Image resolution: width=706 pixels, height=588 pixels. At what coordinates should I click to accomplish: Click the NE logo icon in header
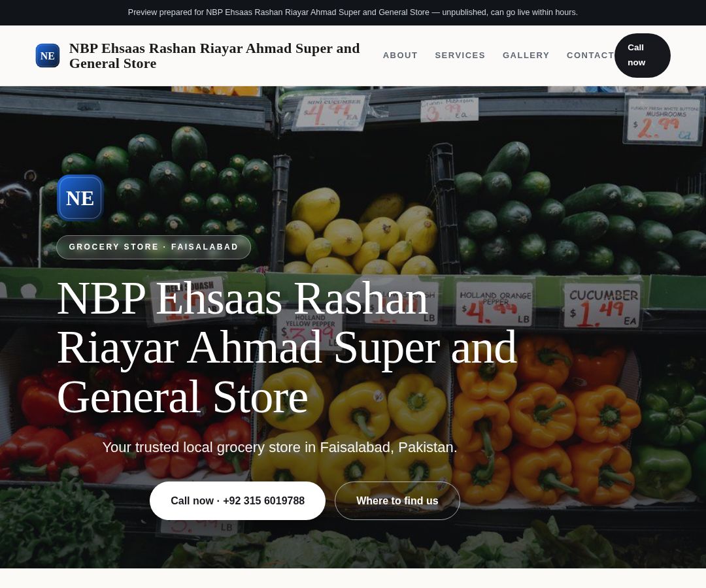tap(47, 56)
